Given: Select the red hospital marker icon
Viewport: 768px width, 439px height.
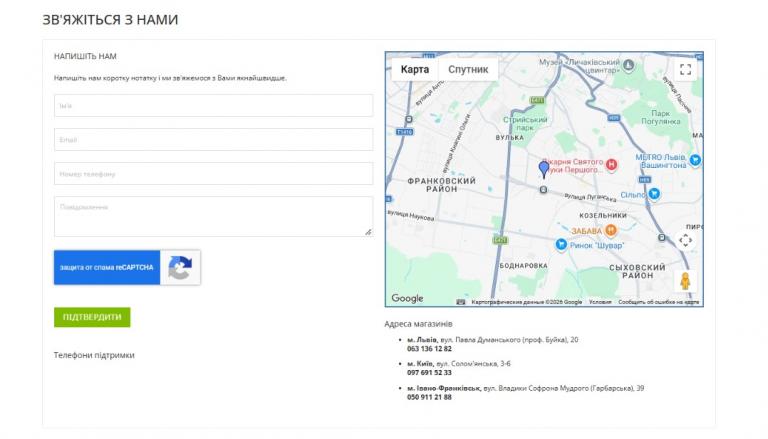Looking at the screenshot, I should click(x=611, y=165).
